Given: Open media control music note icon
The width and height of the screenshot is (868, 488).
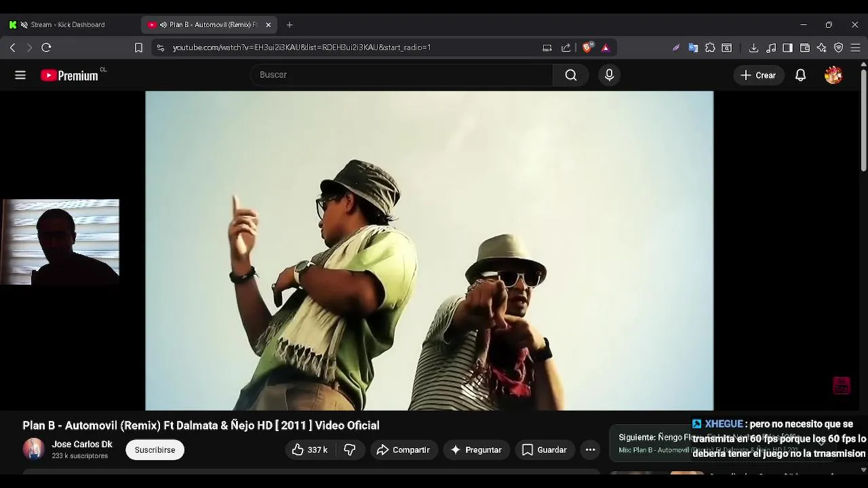Looking at the screenshot, I should pos(771,47).
